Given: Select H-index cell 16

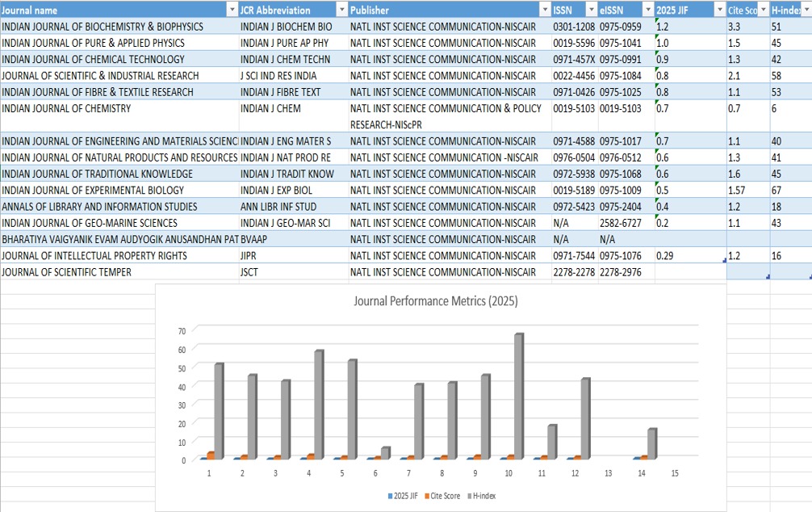Looking at the screenshot, I should (x=791, y=255).
